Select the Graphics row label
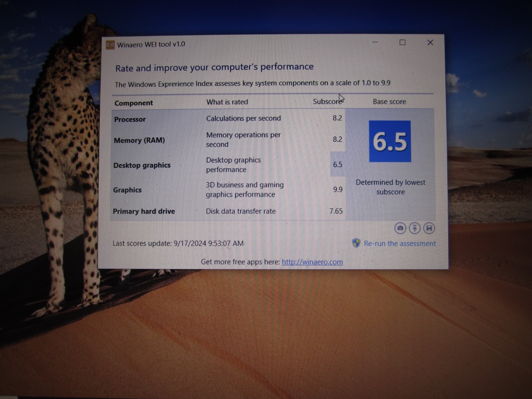This screenshot has height=399, width=532. tap(127, 190)
